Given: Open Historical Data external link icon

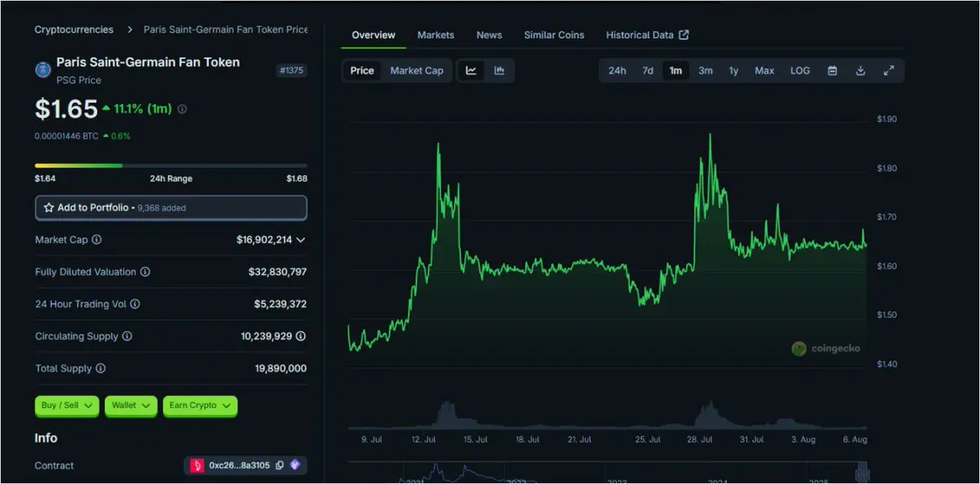Looking at the screenshot, I should coord(684,35).
